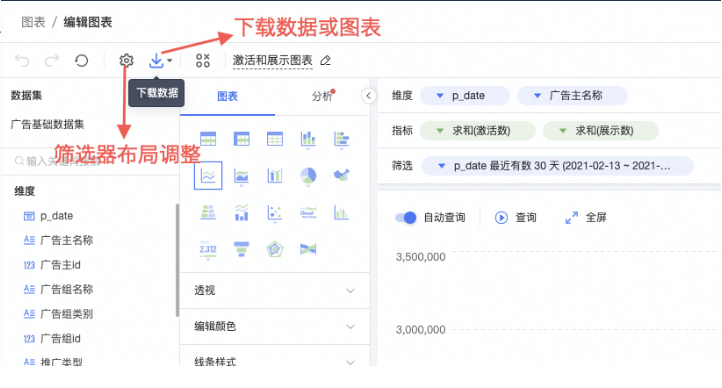Redo the last chart edit
722x388 pixels.
point(52,60)
